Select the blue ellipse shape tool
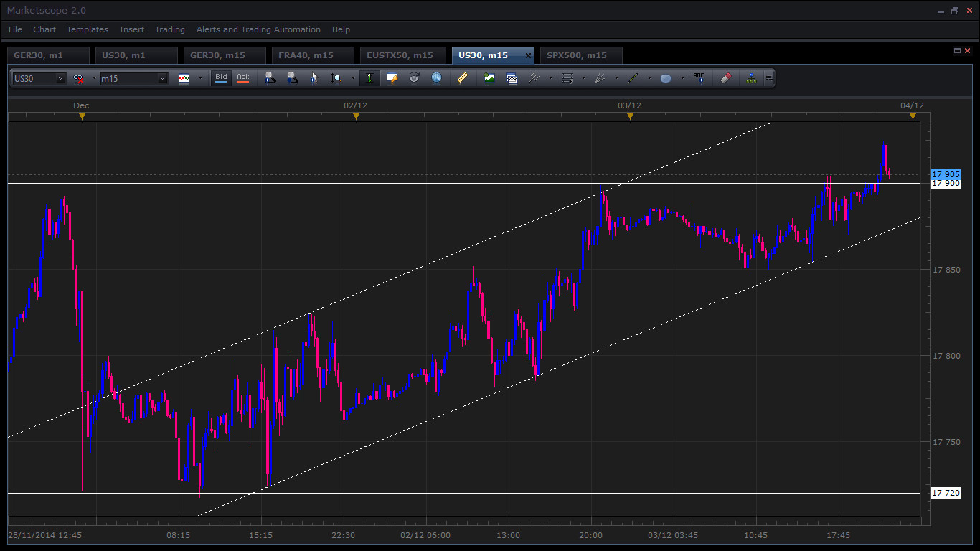Image resolution: width=980 pixels, height=551 pixels. click(x=666, y=78)
